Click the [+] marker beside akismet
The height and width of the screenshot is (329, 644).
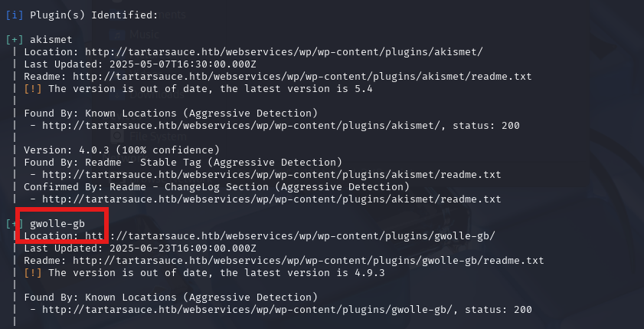click(x=15, y=39)
